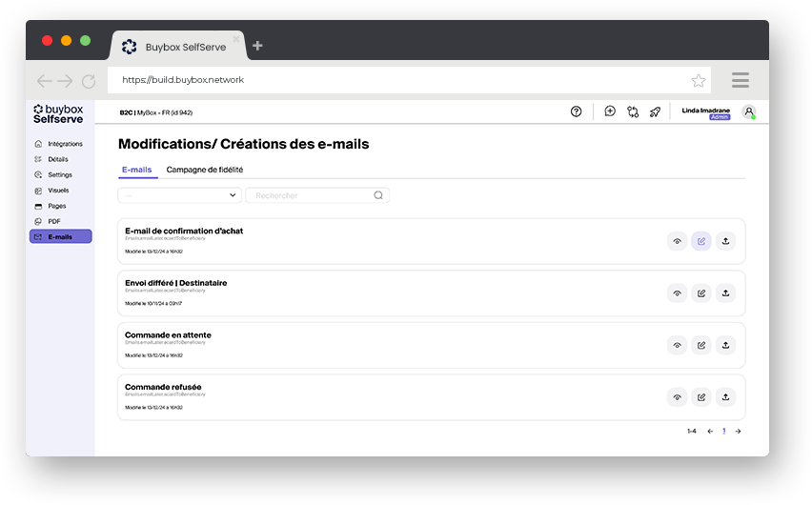This screenshot has width=812, height=505.
Task: Click the add plus icon in header
Action: coord(610,111)
